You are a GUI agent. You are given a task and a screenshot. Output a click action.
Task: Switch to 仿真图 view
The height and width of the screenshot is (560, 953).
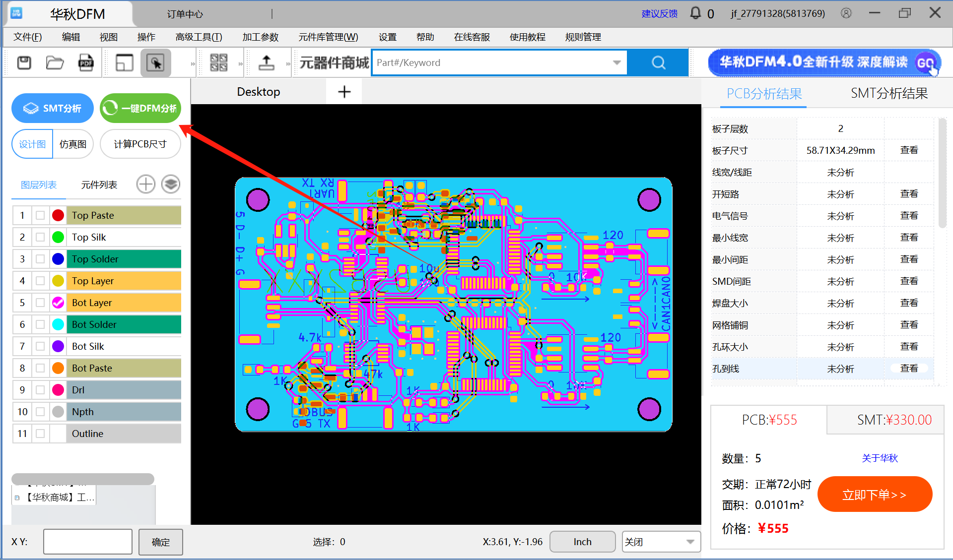tap(73, 144)
